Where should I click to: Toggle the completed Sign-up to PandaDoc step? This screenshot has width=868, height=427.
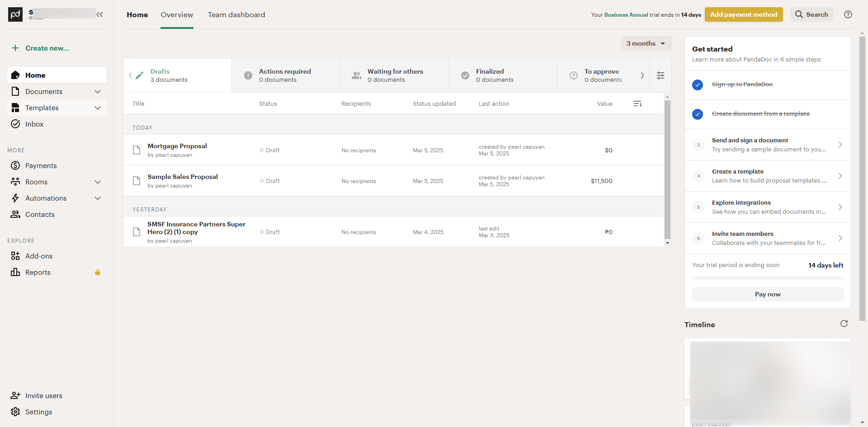click(698, 84)
